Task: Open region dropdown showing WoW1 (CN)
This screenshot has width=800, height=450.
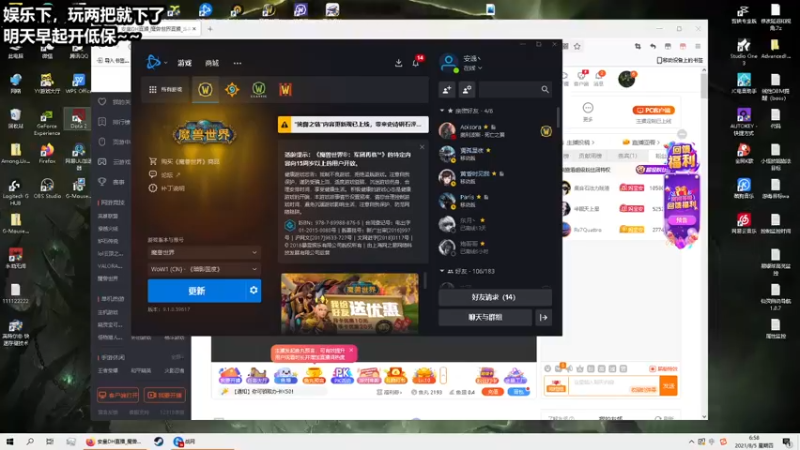Action: (204, 269)
